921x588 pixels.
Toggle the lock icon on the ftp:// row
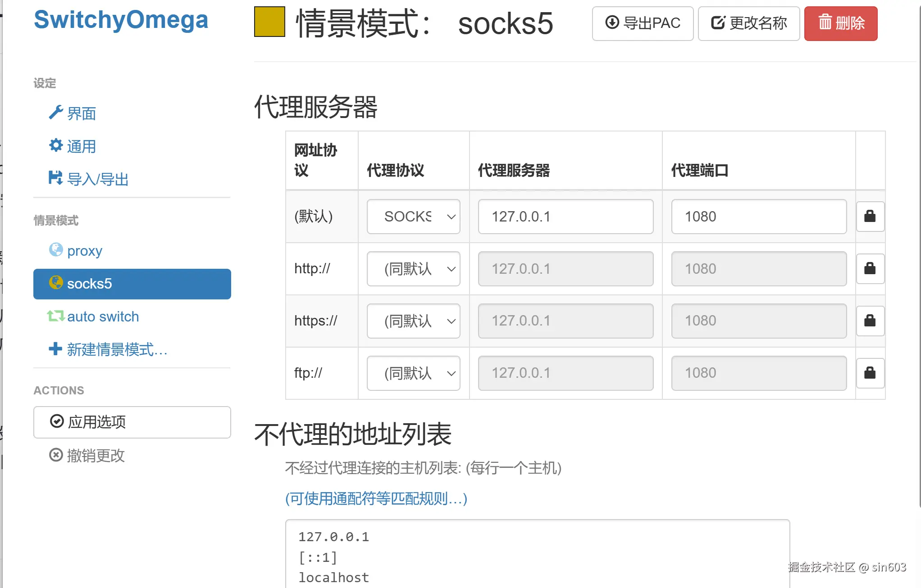[x=870, y=373]
